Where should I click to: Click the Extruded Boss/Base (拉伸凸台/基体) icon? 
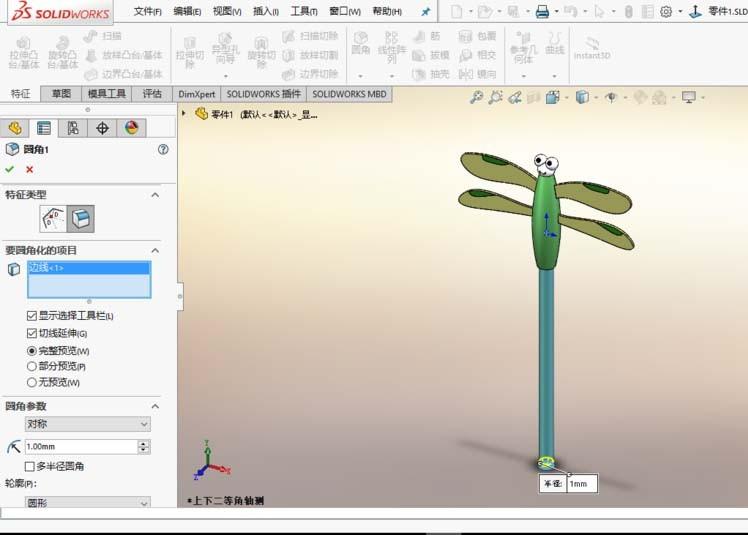click(24, 52)
